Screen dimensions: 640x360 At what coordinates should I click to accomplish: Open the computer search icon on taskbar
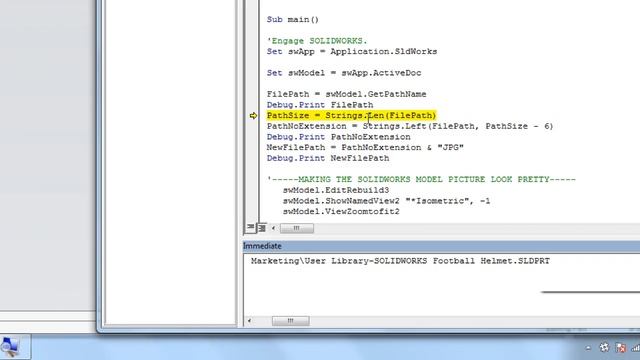click(10, 347)
